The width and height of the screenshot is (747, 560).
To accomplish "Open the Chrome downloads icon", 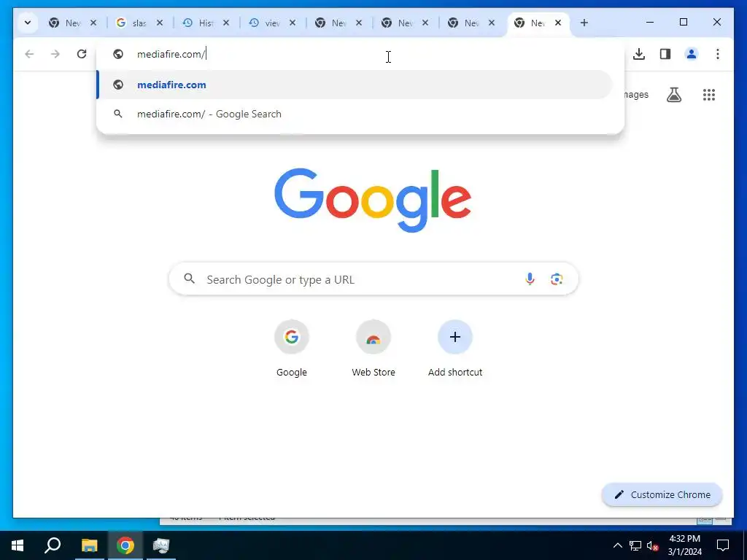I will click(639, 54).
